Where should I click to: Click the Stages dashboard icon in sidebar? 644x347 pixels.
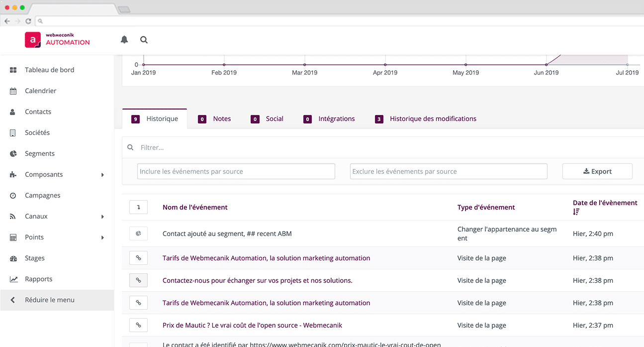coord(13,258)
